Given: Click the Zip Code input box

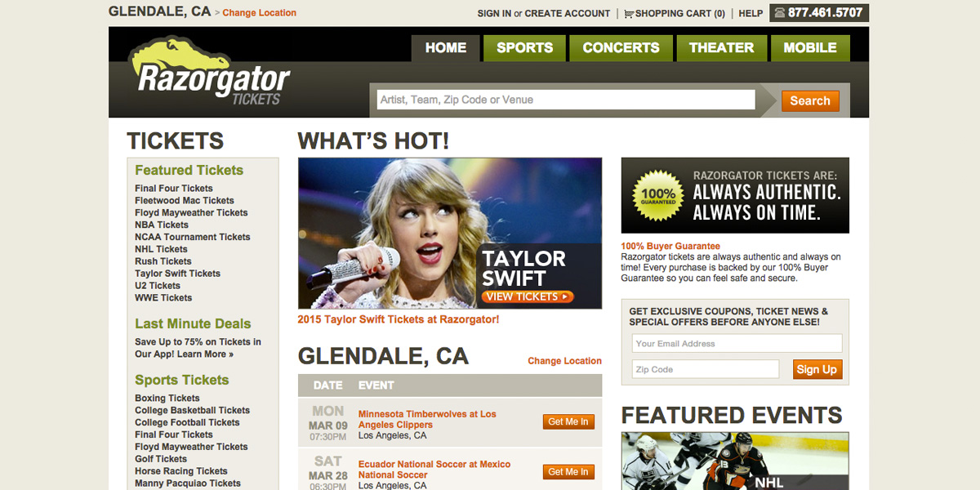Looking at the screenshot, I should pyautogui.click(x=706, y=369).
